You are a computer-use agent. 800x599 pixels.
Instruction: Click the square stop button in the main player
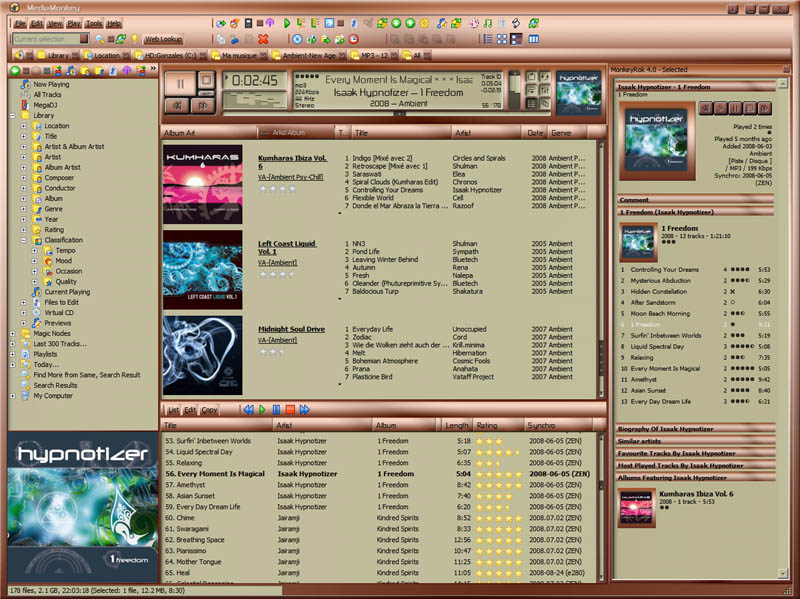206,80
